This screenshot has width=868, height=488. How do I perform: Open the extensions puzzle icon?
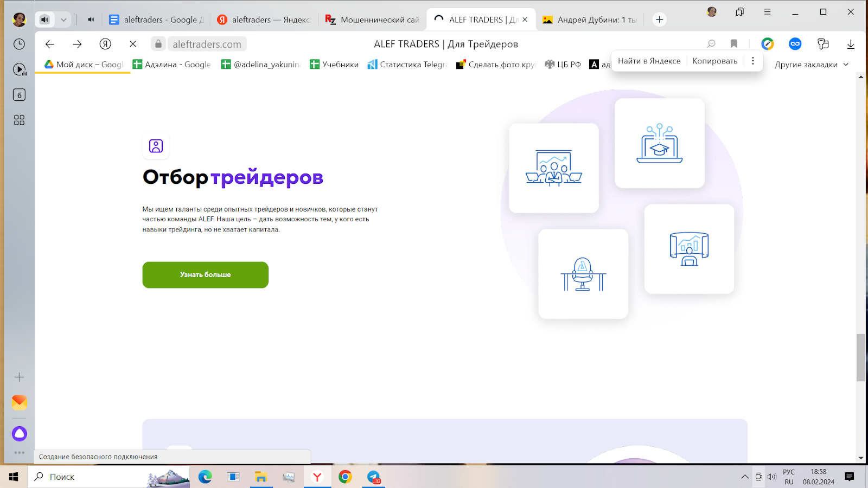pyautogui.click(x=823, y=44)
